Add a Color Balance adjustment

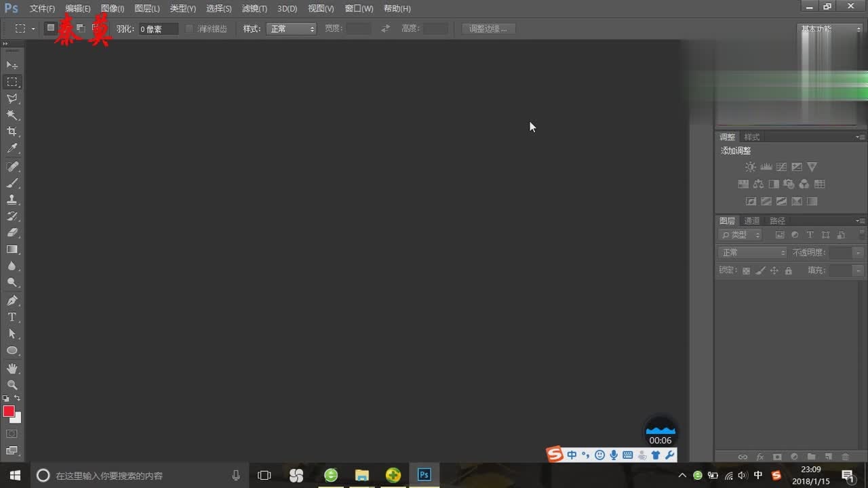click(758, 184)
